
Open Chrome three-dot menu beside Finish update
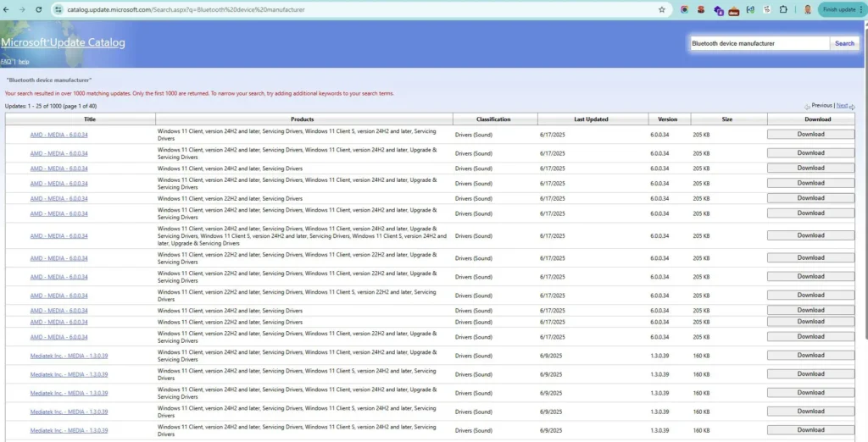(861, 9)
